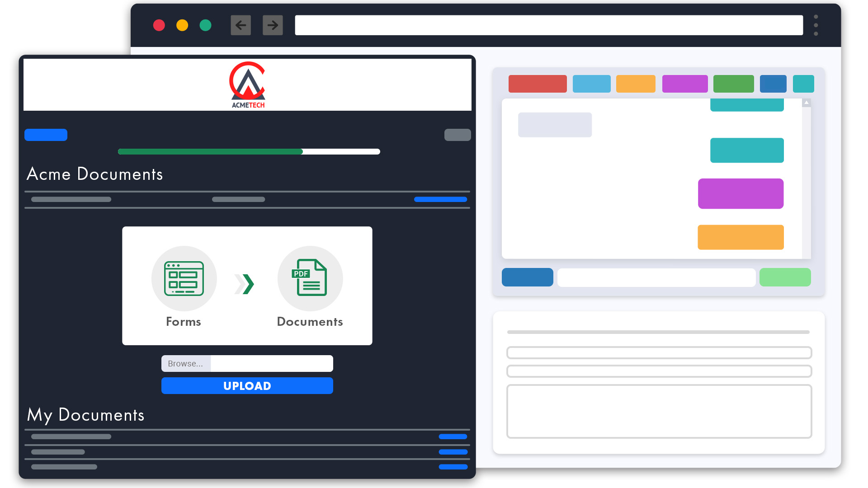Image resolution: width=868 pixels, height=488 pixels.
Task: Toggle the teal color tab at top right
Action: 803,84
